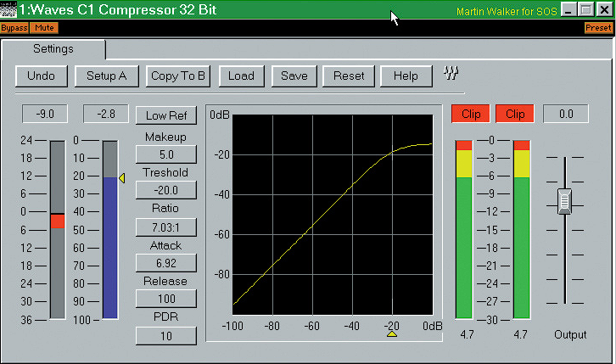
Task: Click the PDR value 10 field
Action: (166, 336)
